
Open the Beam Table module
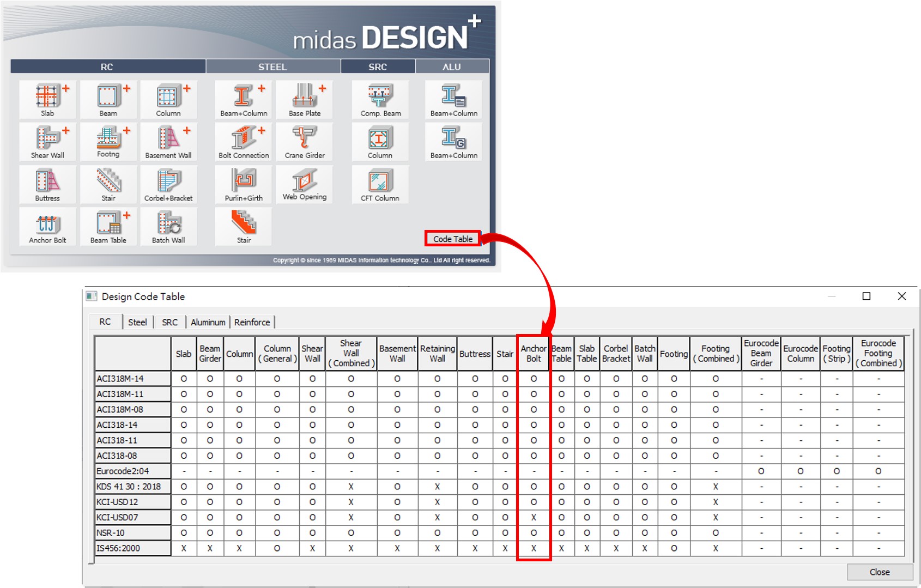tap(108, 226)
